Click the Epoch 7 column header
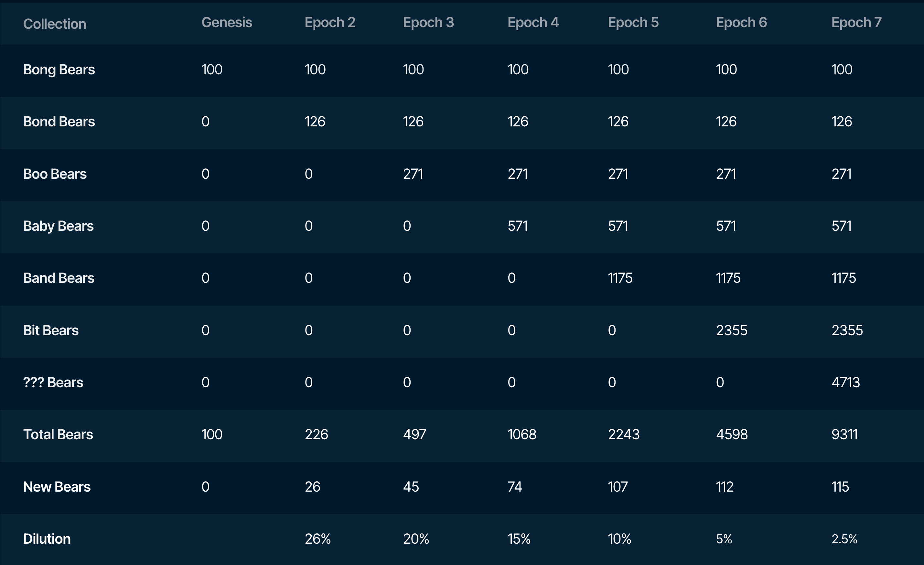This screenshot has height=565, width=924. pos(856,23)
